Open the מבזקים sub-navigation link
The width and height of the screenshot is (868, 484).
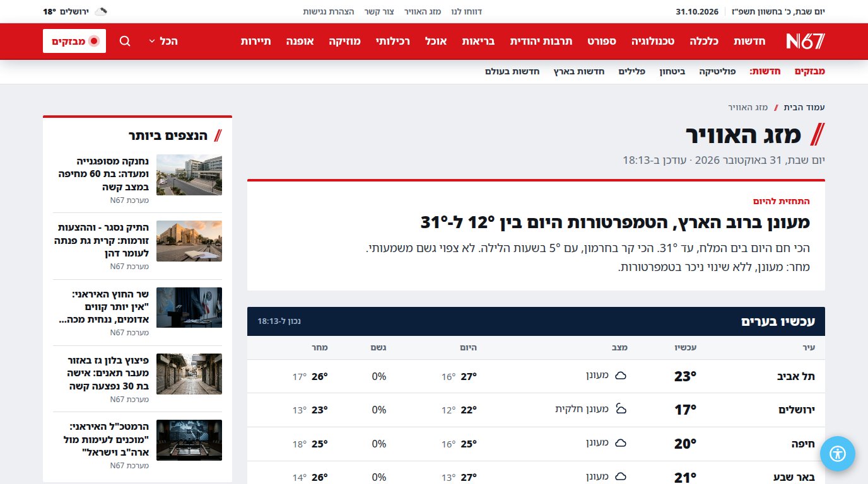pos(809,71)
